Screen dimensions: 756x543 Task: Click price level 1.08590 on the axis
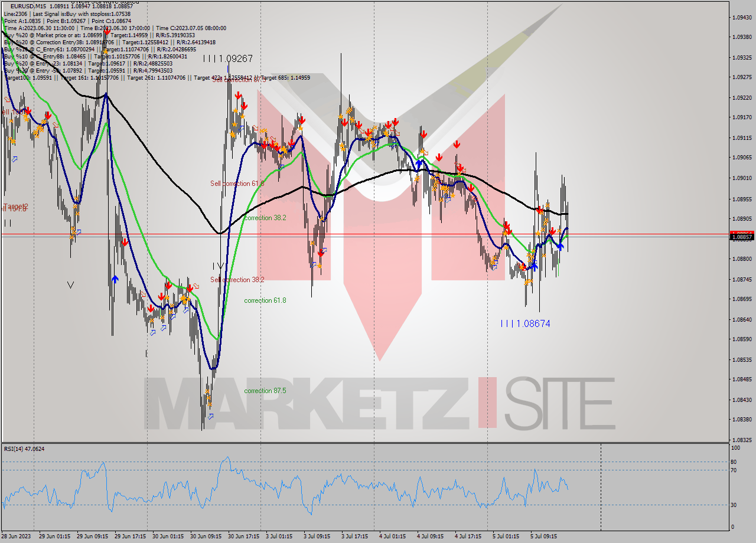(x=741, y=339)
